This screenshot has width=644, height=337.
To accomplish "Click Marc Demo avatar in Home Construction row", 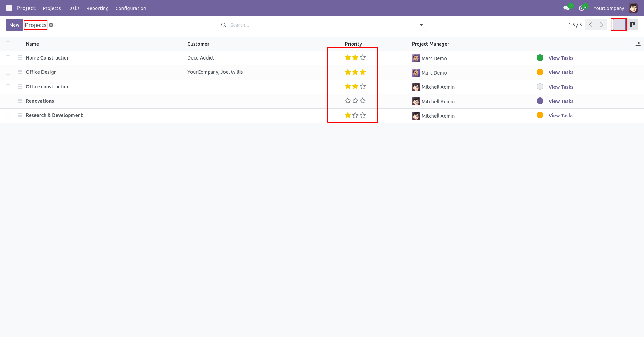I will 416,58.
